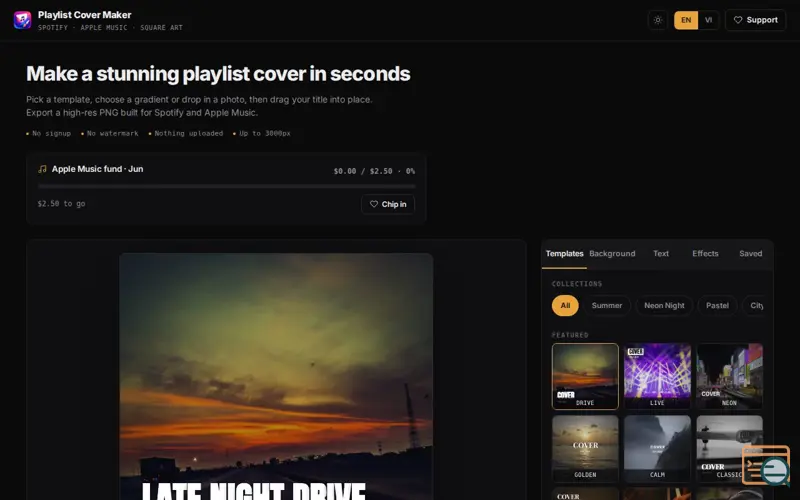Click the Chip in button

tap(388, 204)
